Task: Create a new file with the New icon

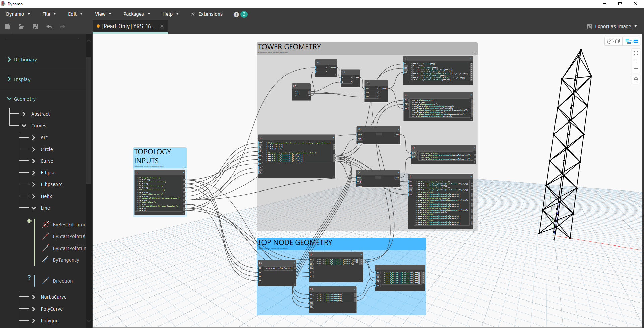Action: (8, 26)
